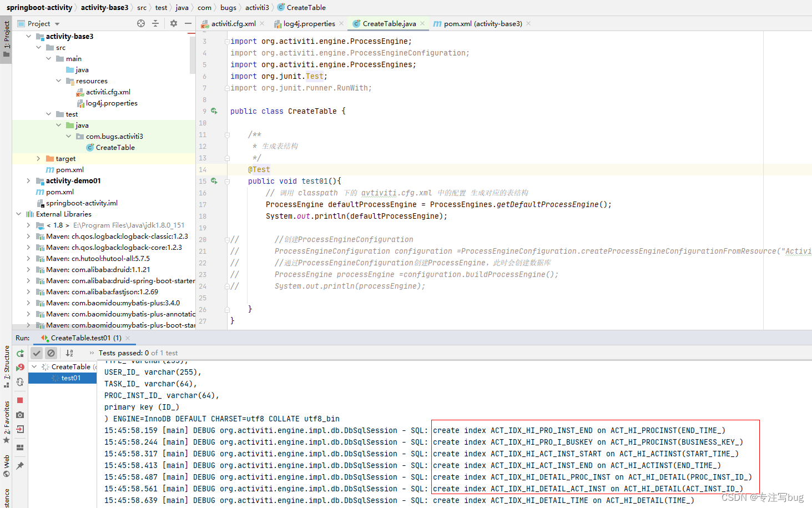
Task: Select CreateTable class in project tree
Action: coord(115,147)
